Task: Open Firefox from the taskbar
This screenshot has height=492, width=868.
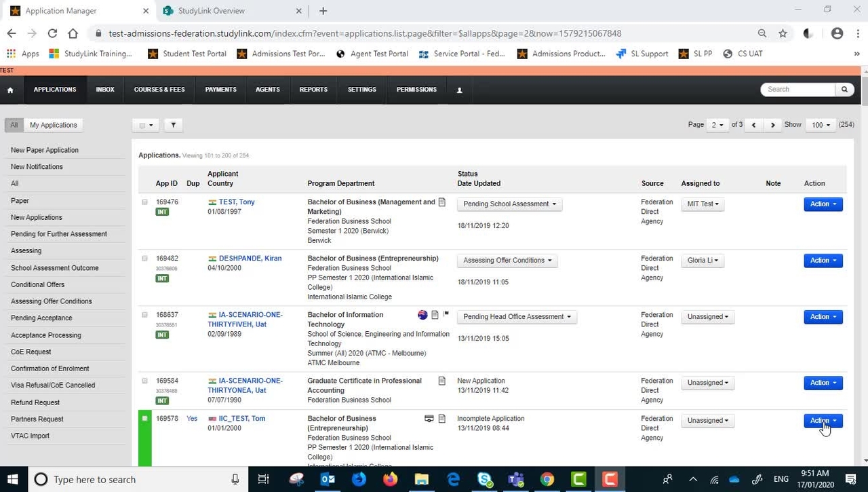Action: tap(390, 480)
